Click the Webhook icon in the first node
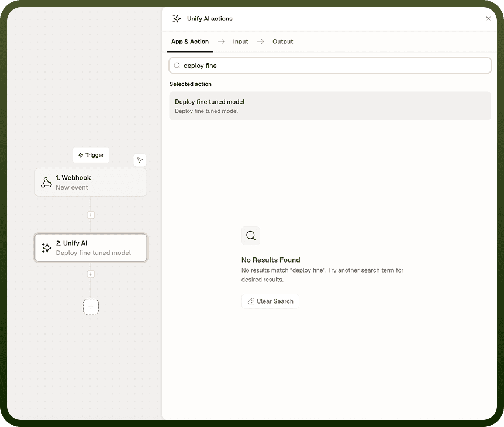The image size is (504, 427). click(46, 182)
